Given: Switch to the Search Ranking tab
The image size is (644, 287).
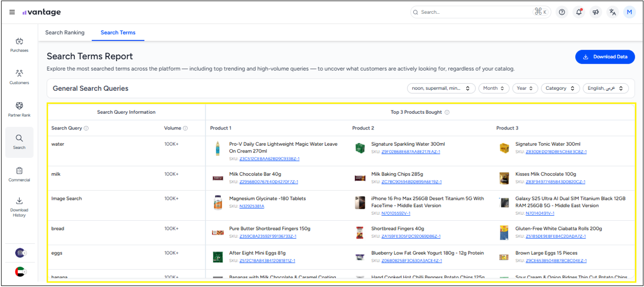Looking at the screenshot, I should click(x=65, y=33).
